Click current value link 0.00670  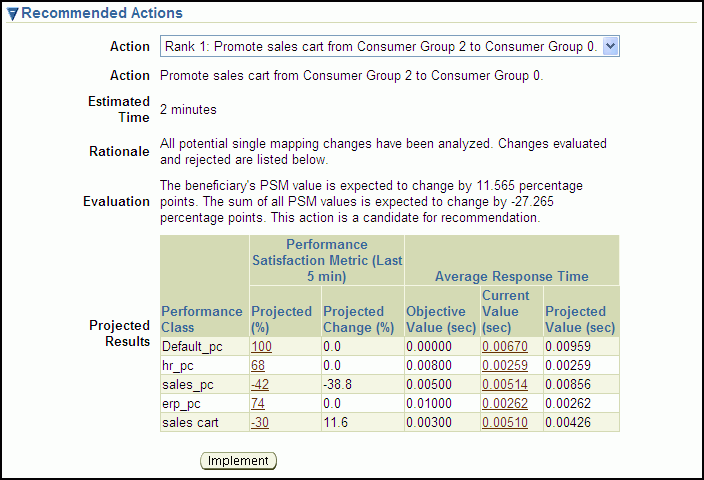coord(502,346)
